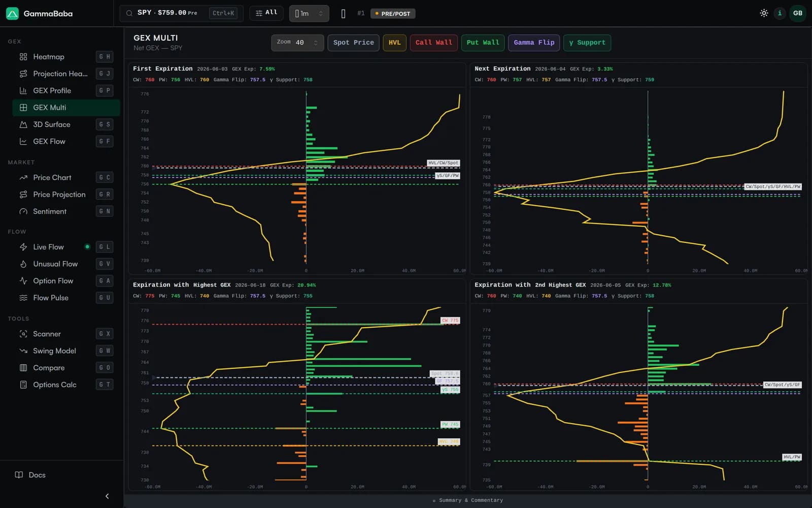The height and width of the screenshot is (508, 812).
Task: Click Expiration with Highest GEX title
Action: (x=182, y=285)
